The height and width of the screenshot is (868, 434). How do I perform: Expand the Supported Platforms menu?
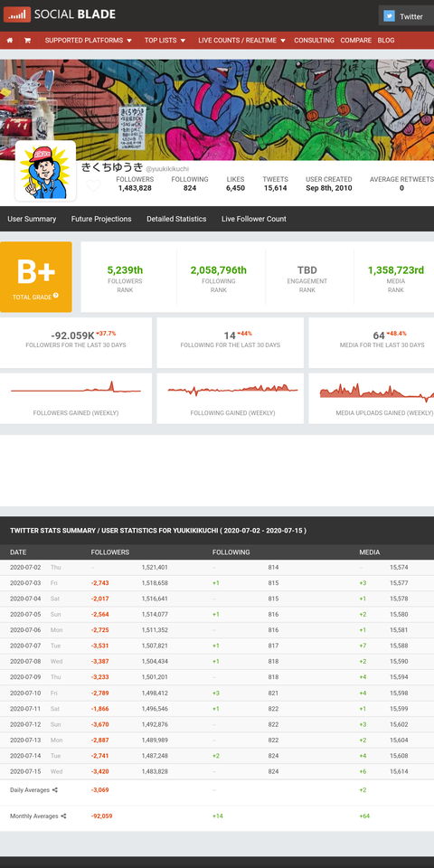click(x=88, y=41)
